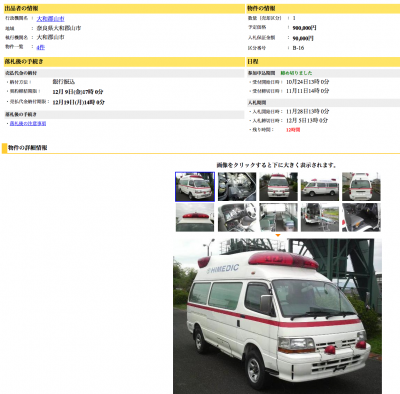
Task: Show the second thumbnail in the top row
Action: pos(237,187)
